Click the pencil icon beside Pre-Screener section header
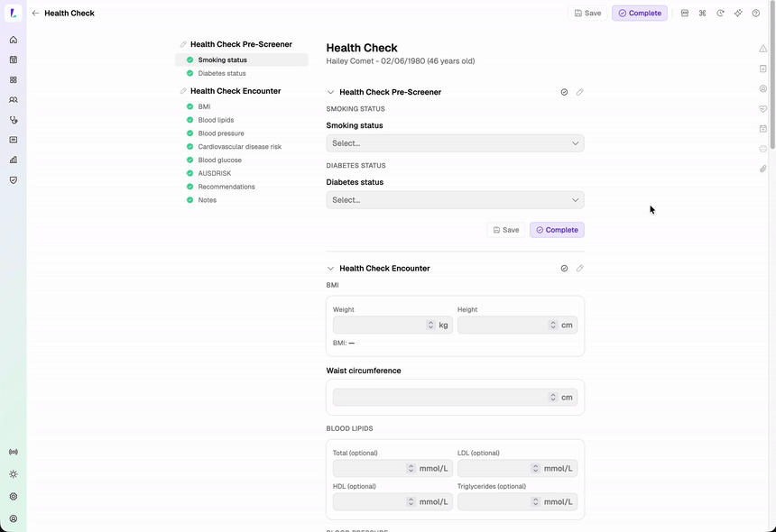 [579, 92]
